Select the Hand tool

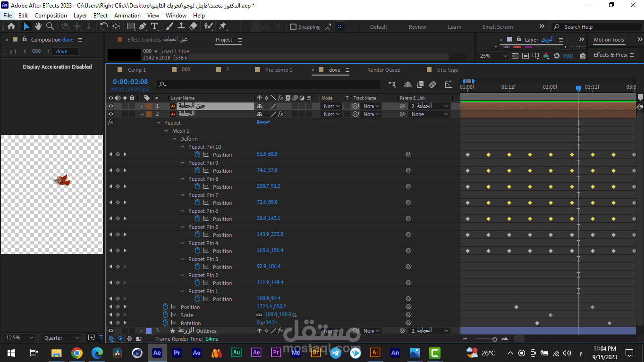click(38, 26)
